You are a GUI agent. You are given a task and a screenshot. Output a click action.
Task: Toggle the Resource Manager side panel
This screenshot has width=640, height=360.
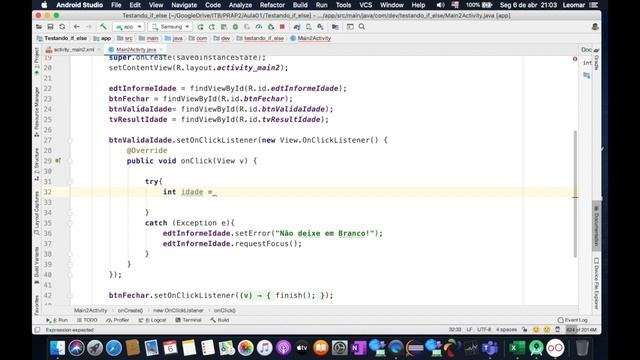pos(37,111)
